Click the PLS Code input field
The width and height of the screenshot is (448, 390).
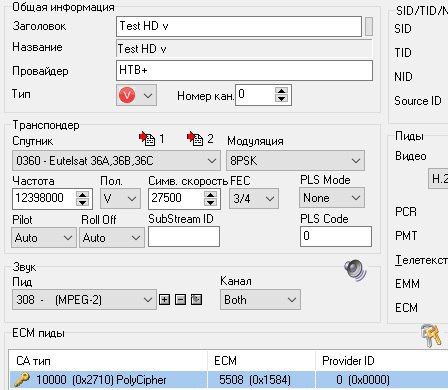(x=336, y=236)
